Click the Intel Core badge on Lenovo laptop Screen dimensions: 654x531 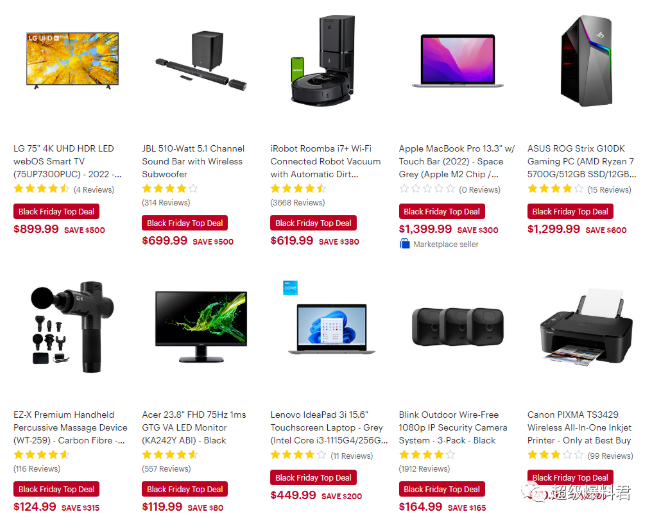(290, 288)
